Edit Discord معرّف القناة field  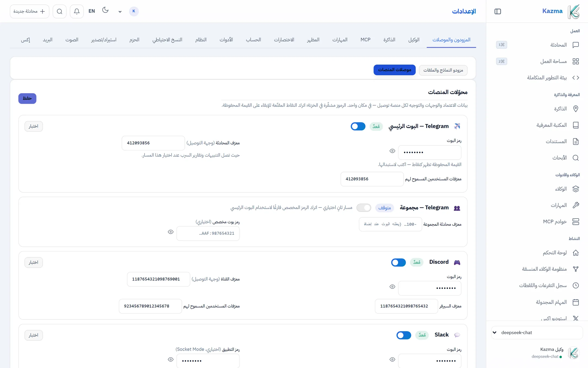pyautogui.click(x=158, y=279)
